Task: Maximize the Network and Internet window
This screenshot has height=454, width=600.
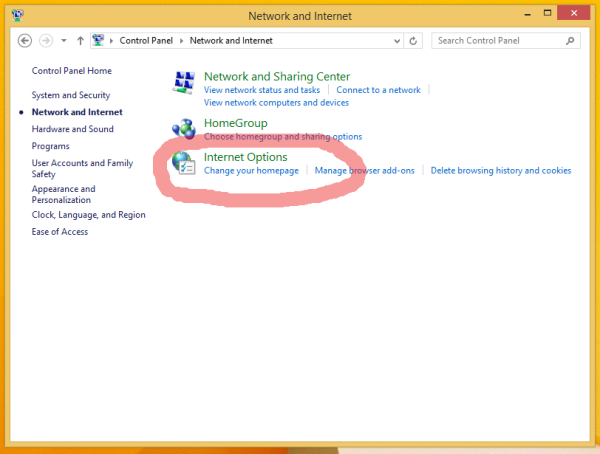Action: (x=548, y=13)
